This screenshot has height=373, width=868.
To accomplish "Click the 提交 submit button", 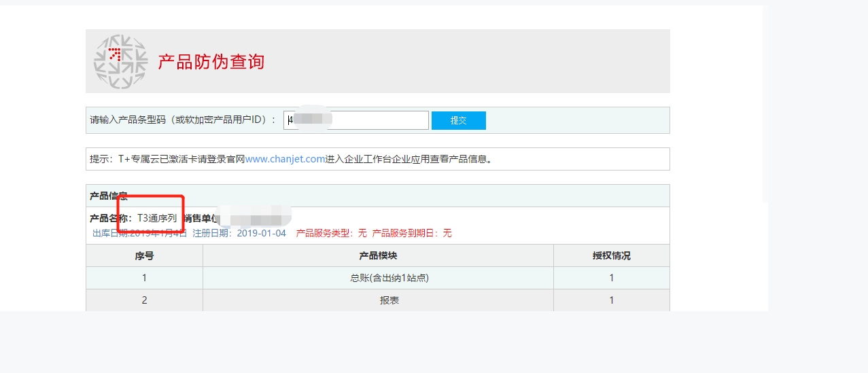I will pos(459,120).
